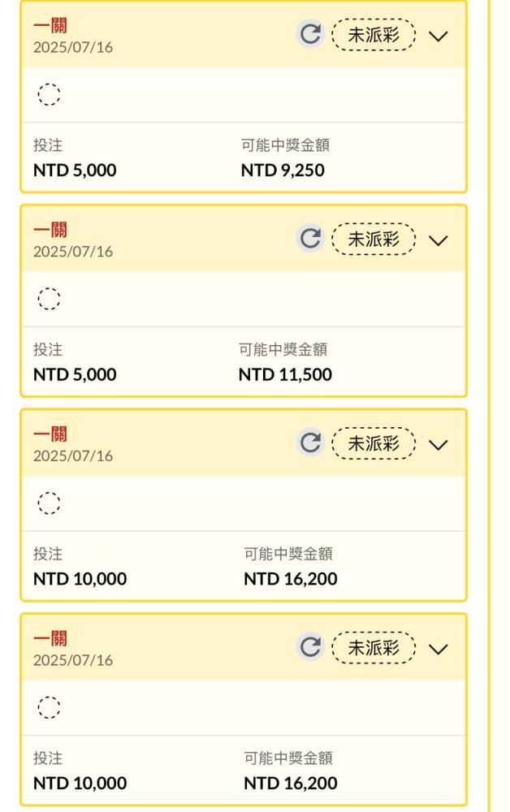The height and width of the screenshot is (812, 510).
Task: Expand bottom bet card chevron
Action: (439, 649)
